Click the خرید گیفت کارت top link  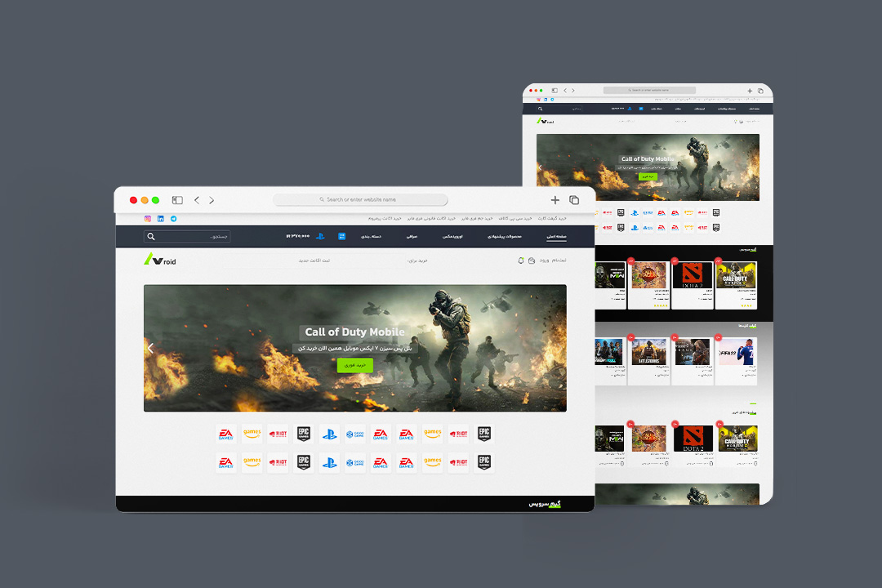[x=552, y=218]
